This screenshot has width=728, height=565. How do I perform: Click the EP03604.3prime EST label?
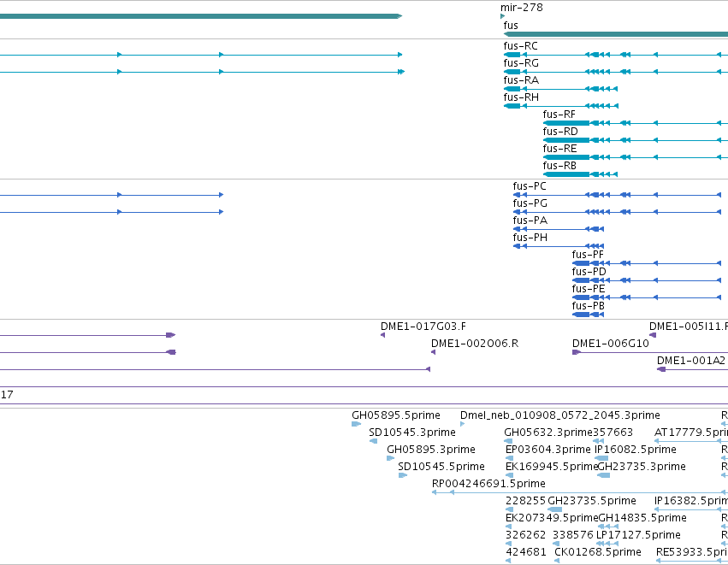547,450
